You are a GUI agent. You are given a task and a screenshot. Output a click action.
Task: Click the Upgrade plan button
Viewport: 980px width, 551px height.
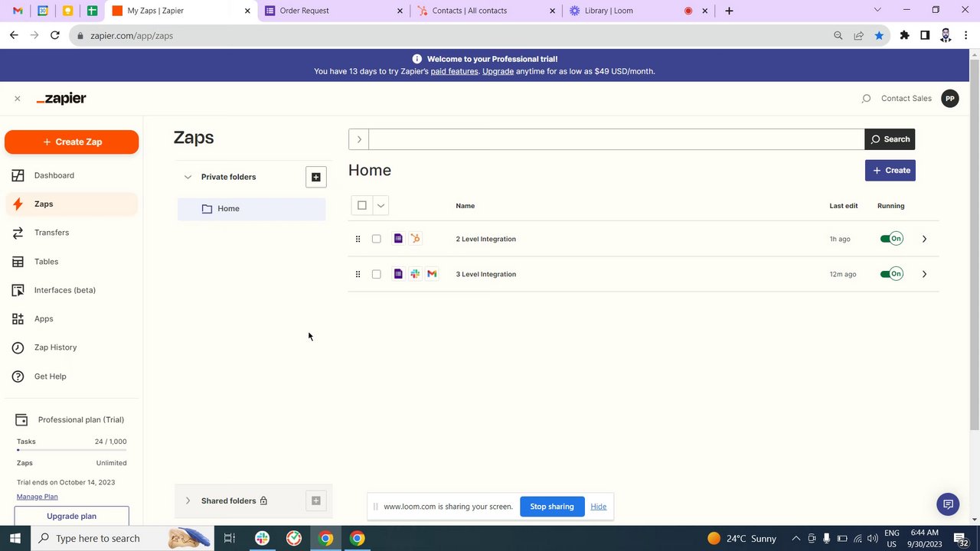tap(71, 516)
